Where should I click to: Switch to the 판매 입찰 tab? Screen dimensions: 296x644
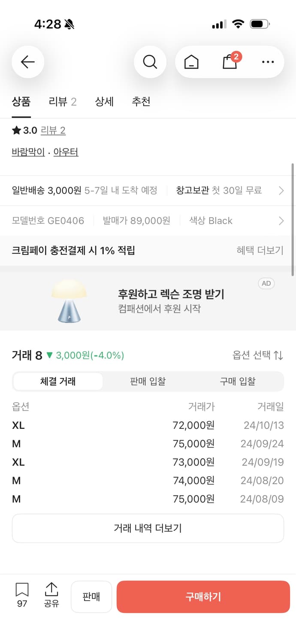pos(148,381)
